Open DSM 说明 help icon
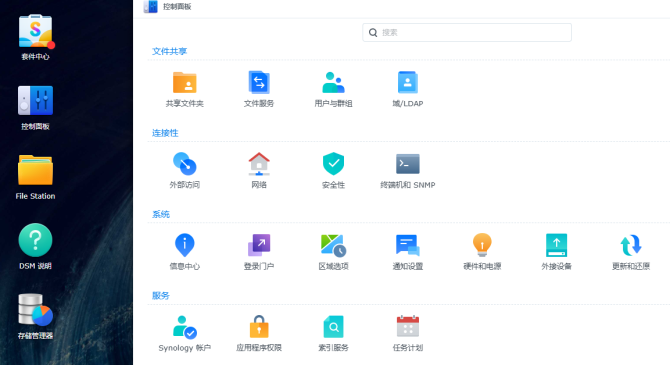This screenshot has width=670, height=365. (35, 240)
